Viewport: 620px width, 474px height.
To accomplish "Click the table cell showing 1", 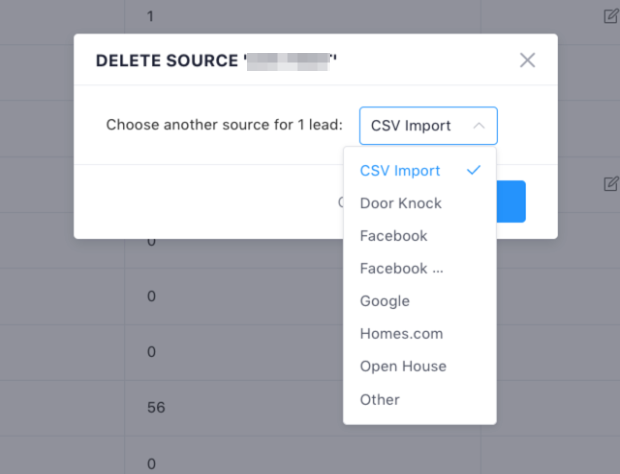I will click(150, 17).
